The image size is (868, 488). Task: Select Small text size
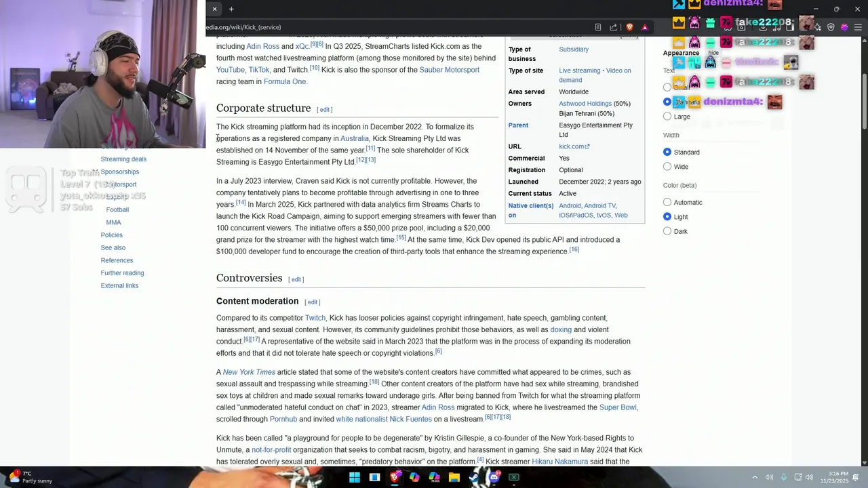click(x=667, y=87)
